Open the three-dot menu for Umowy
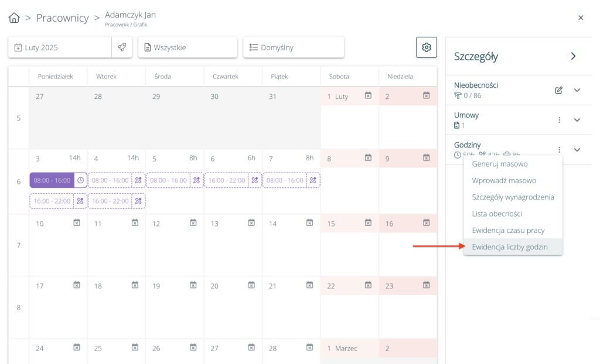Image resolution: width=600 pixels, height=364 pixels. point(559,120)
